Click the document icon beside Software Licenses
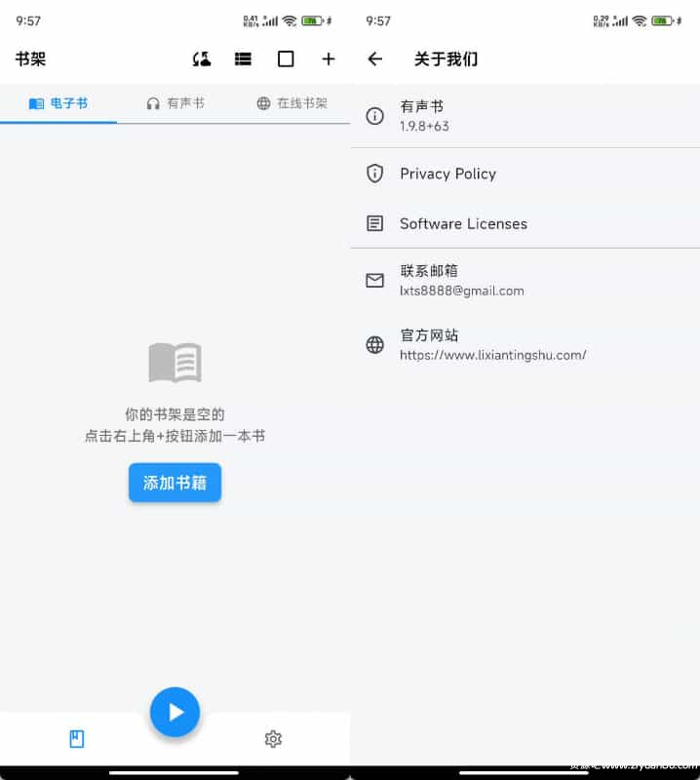Image resolution: width=700 pixels, height=780 pixels. (374, 223)
